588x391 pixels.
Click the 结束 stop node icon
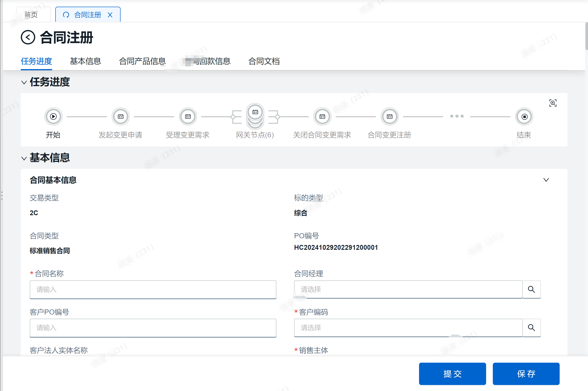coord(524,116)
